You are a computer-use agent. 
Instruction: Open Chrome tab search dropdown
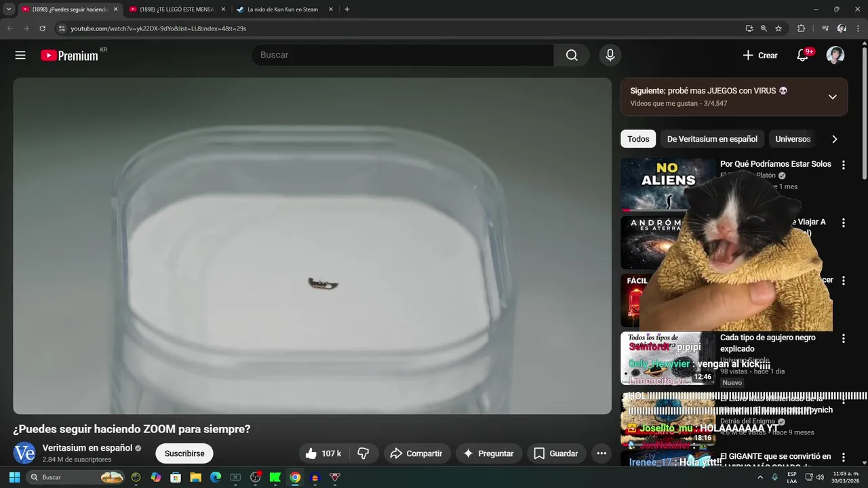point(9,9)
